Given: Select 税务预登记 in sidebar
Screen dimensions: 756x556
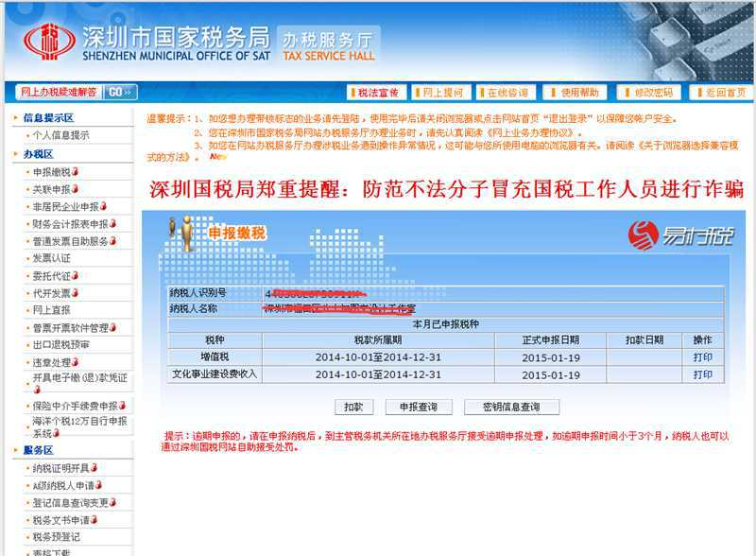Looking at the screenshot, I should (56, 537).
